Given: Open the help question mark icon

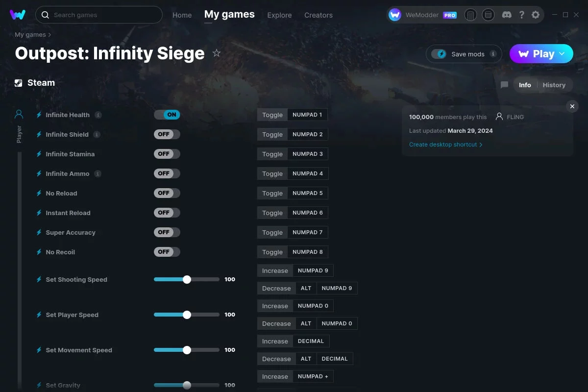Looking at the screenshot, I should tap(522, 15).
